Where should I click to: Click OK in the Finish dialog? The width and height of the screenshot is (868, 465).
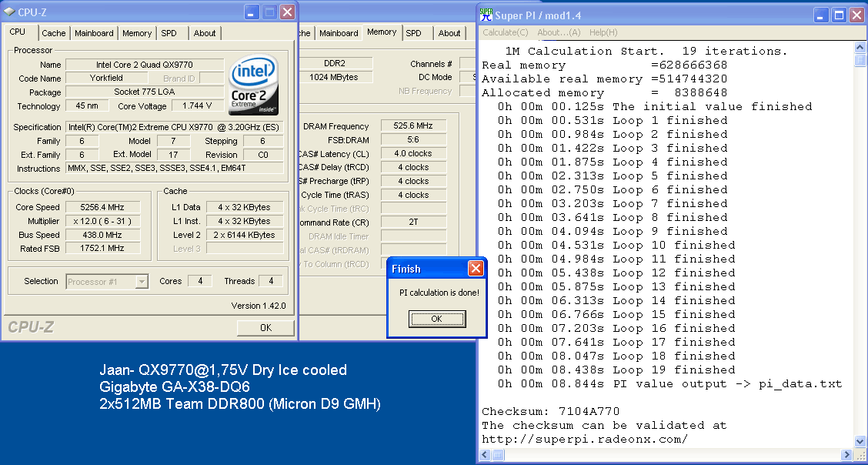437,319
